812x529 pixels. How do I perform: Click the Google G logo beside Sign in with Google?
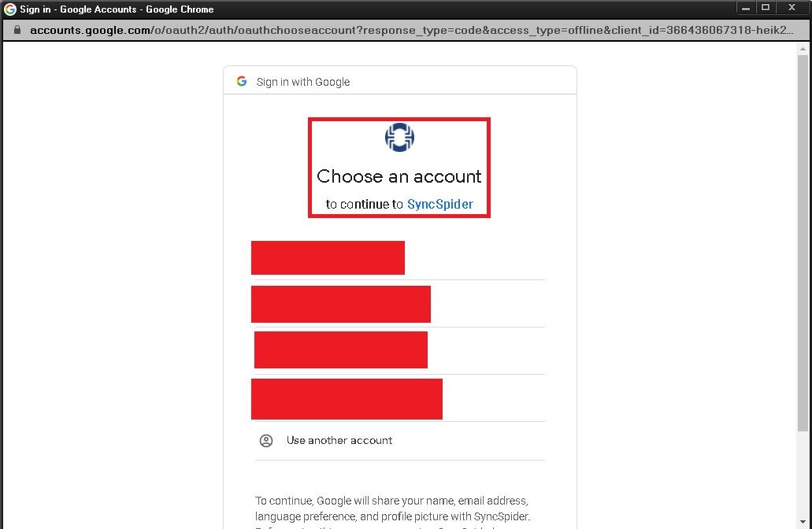(242, 81)
